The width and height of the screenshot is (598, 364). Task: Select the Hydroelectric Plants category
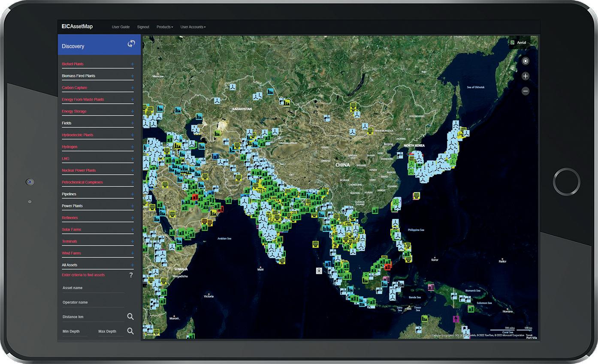(x=78, y=135)
